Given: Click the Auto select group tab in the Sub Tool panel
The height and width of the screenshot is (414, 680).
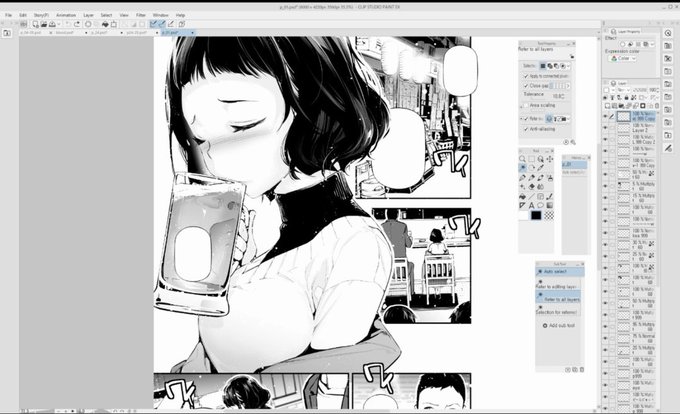Looking at the screenshot, I should [x=559, y=272].
